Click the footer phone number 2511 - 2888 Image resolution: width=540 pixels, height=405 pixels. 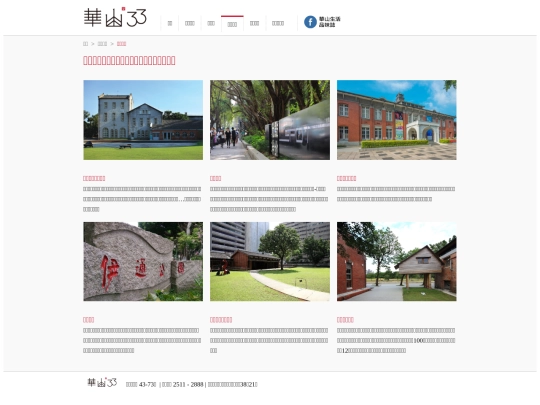[188, 385]
